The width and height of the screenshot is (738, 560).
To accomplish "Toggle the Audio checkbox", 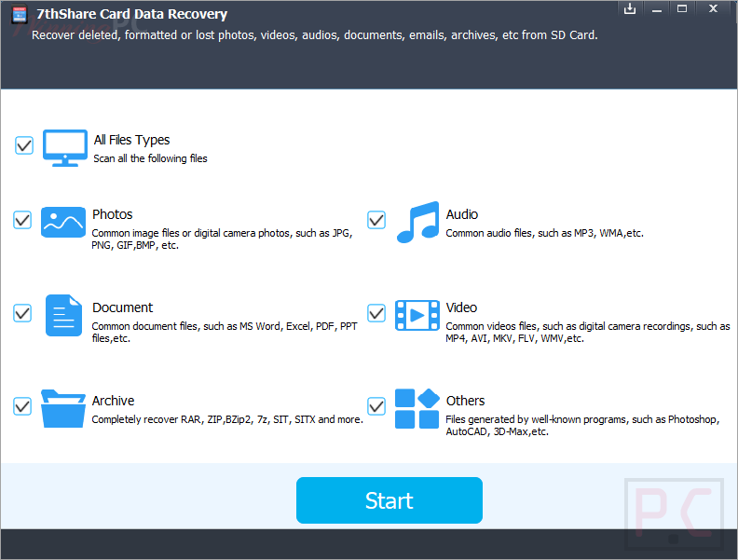I will 376,220.
